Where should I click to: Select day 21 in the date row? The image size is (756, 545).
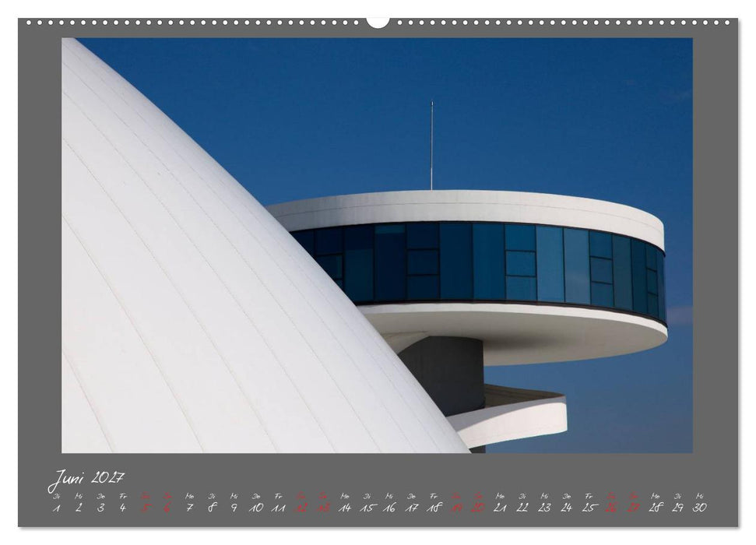click(500, 508)
